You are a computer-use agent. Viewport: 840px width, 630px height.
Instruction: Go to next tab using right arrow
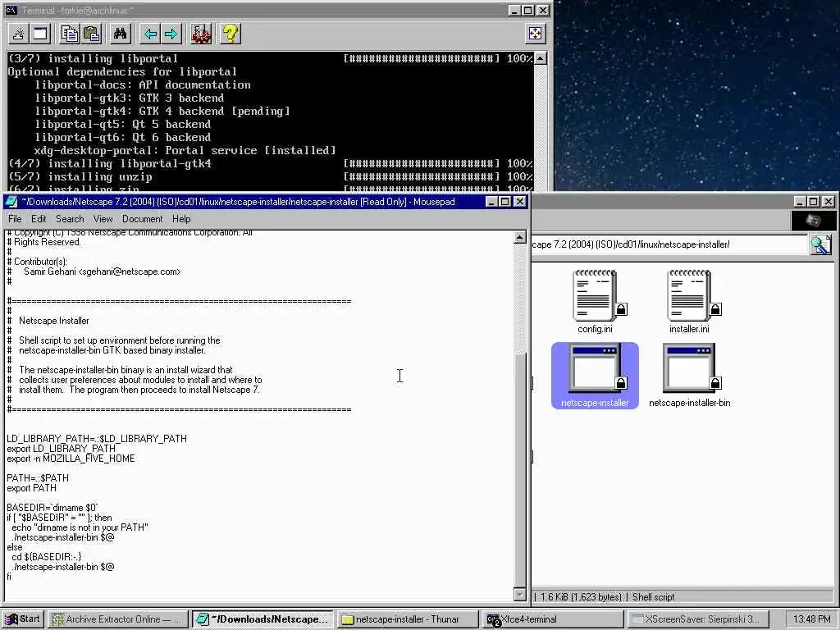[x=171, y=34]
